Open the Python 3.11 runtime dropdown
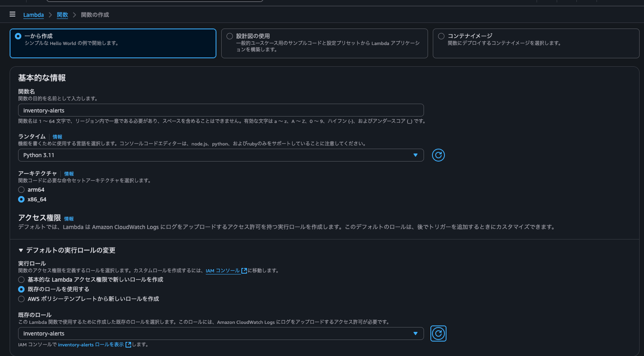 pyautogui.click(x=220, y=155)
